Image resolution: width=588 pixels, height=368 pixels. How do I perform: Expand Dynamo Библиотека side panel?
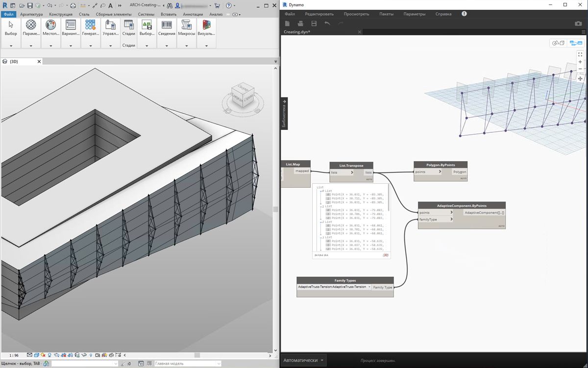click(x=284, y=113)
